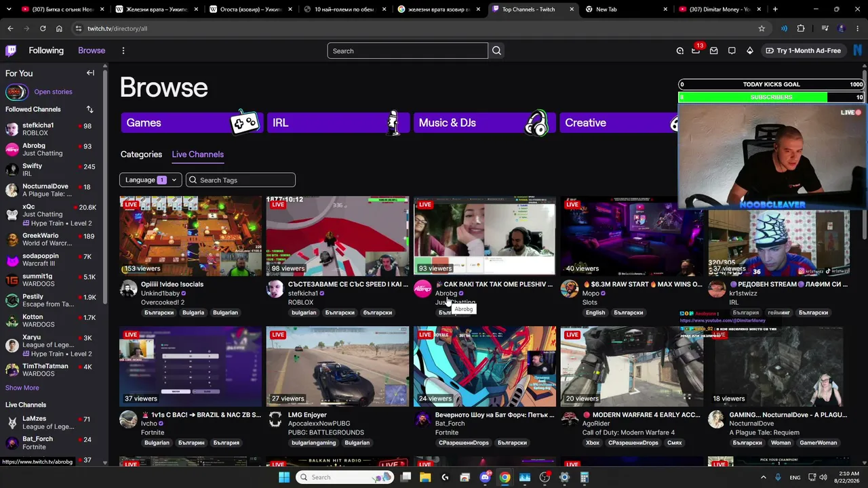
Task: Open the Chrome home button
Action: [59, 28]
